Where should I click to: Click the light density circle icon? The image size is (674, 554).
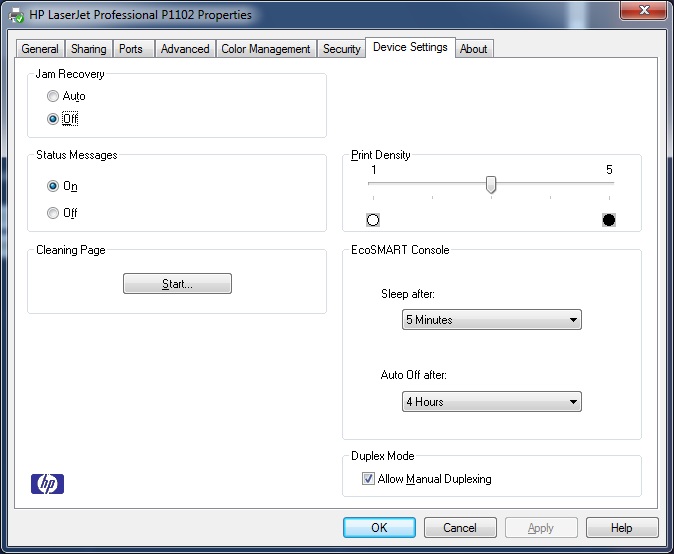click(x=373, y=220)
